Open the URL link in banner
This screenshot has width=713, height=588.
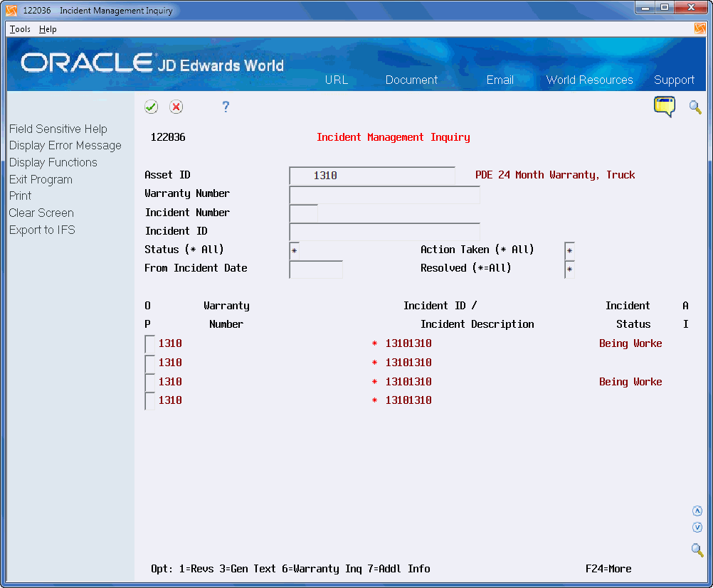coord(337,80)
